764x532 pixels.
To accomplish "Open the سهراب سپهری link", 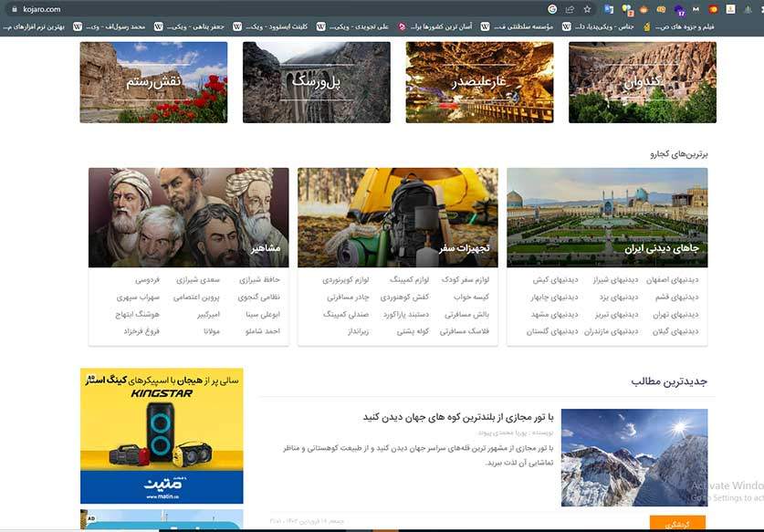I will 138,297.
